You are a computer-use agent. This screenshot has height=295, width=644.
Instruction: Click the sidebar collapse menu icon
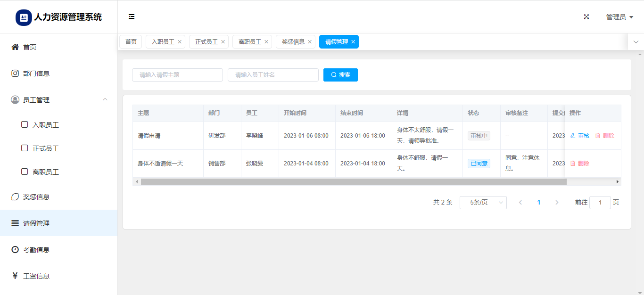(132, 16)
